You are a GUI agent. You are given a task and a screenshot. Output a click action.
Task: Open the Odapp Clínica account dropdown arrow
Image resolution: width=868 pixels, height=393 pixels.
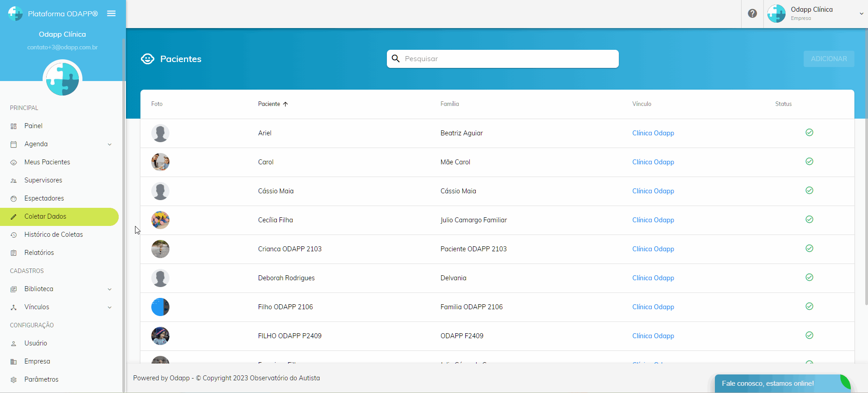[861, 14]
